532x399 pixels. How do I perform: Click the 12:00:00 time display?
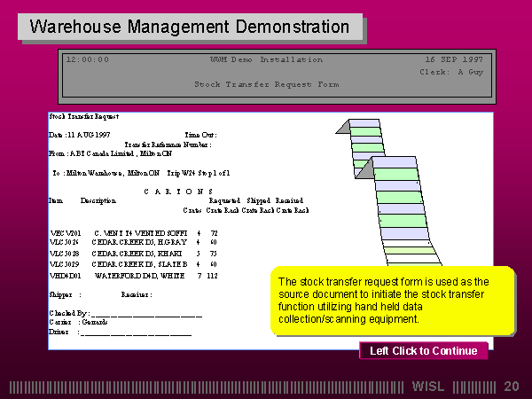coord(88,59)
